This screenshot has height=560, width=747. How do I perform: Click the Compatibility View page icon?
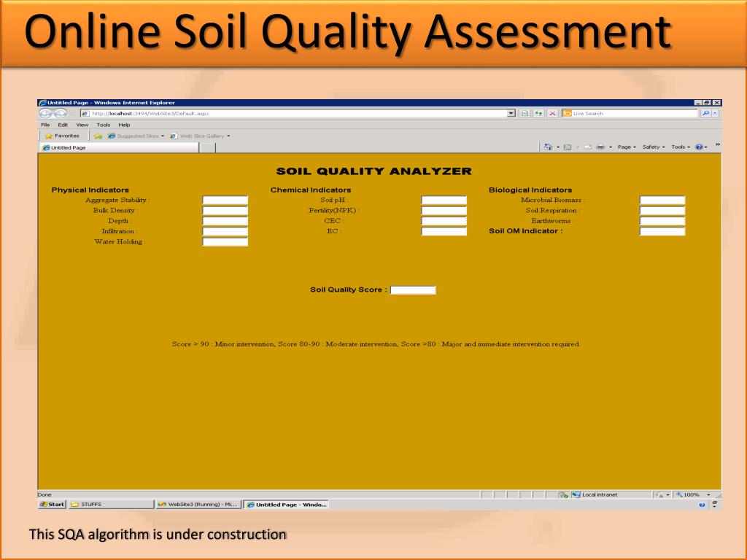[525, 113]
